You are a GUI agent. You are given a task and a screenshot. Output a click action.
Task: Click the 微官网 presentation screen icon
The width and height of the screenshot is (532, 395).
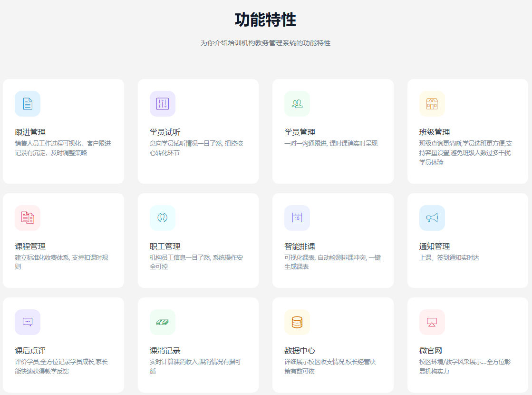(x=432, y=322)
